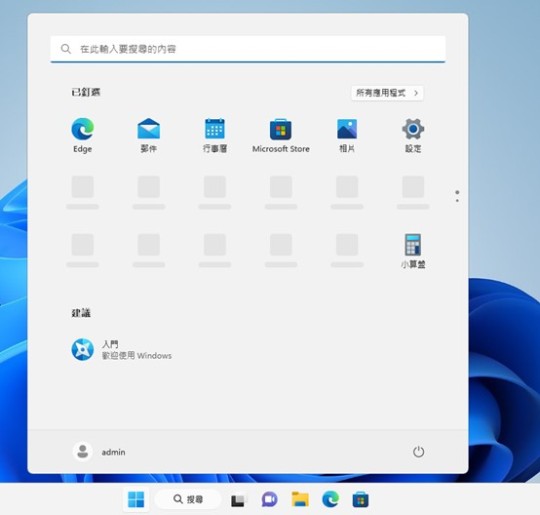Show 所有應用程式 all apps list
Image resolution: width=540 pixels, height=515 pixels.
387,93
